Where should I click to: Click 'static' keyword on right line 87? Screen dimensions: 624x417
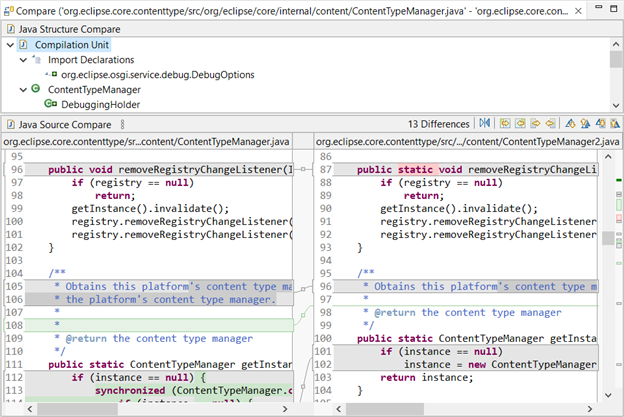(x=415, y=170)
